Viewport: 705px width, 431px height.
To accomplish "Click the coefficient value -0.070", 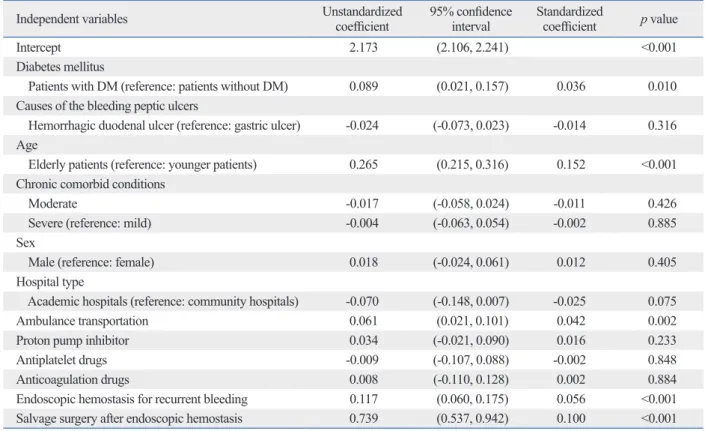I will point(362,302).
